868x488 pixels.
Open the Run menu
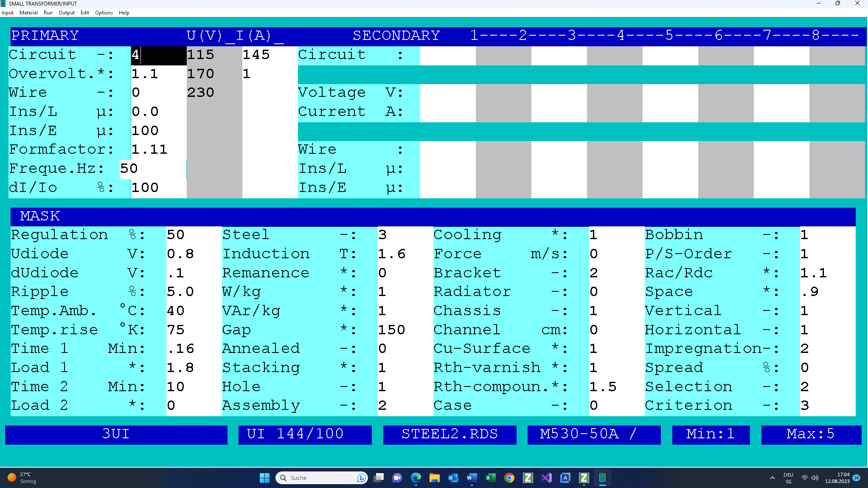coord(48,13)
